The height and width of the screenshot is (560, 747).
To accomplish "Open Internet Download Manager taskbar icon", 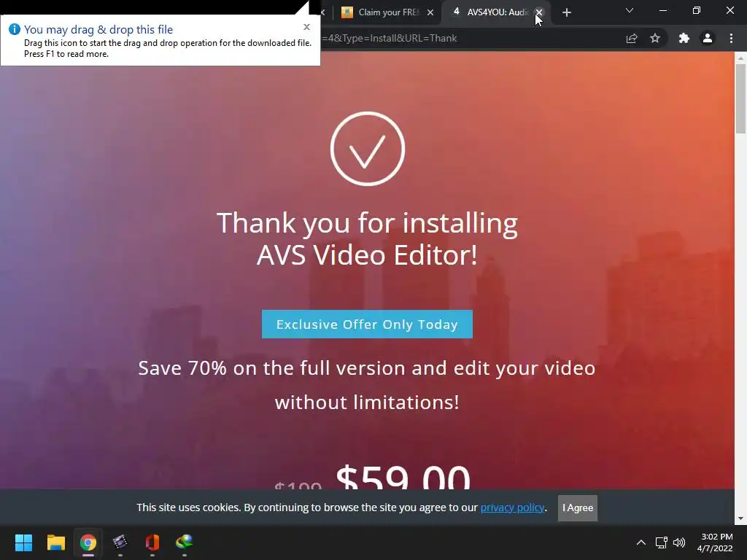I will [185, 542].
